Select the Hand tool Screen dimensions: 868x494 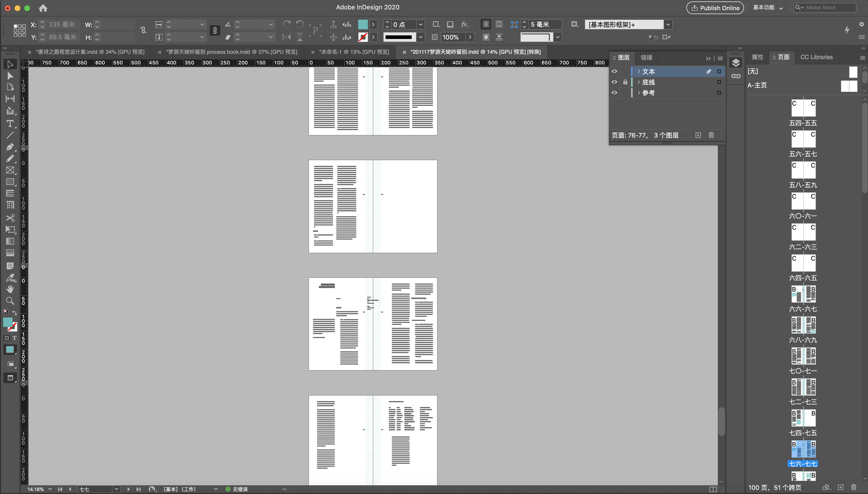click(10, 289)
